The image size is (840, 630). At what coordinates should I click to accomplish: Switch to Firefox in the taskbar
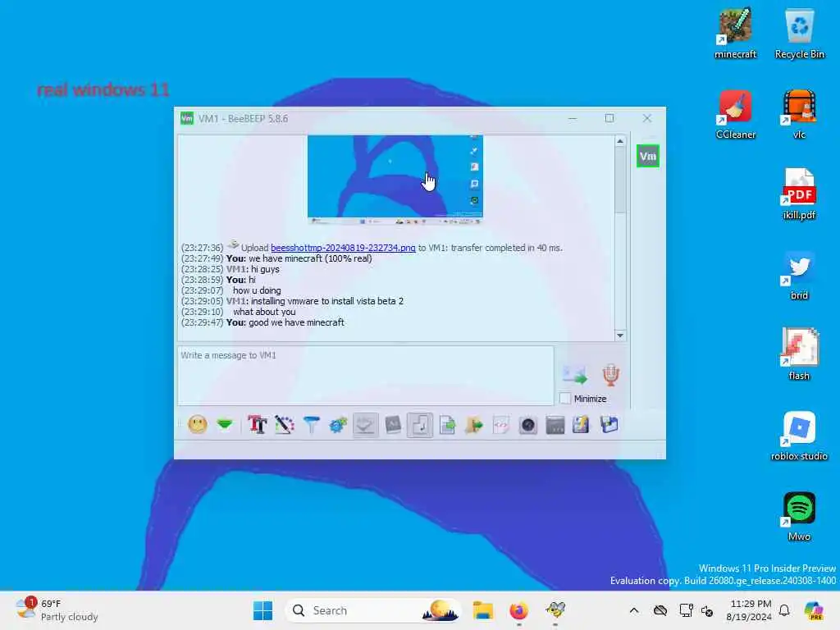(518, 610)
